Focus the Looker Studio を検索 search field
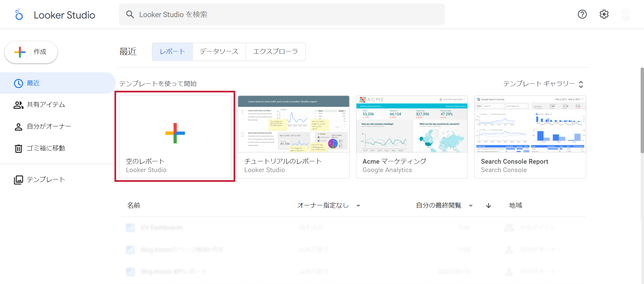Screen dimensions: 644x284 coord(282,14)
